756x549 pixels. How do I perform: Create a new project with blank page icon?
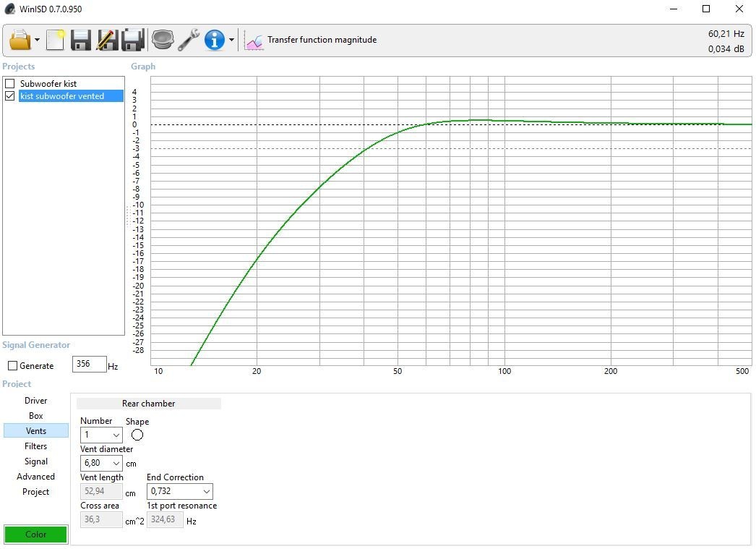pyautogui.click(x=56, y=40)
